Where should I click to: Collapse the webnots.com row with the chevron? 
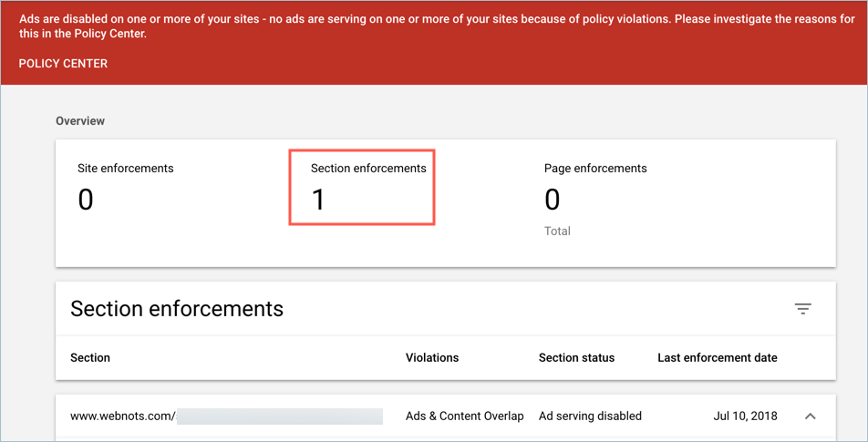click(810, 416)
